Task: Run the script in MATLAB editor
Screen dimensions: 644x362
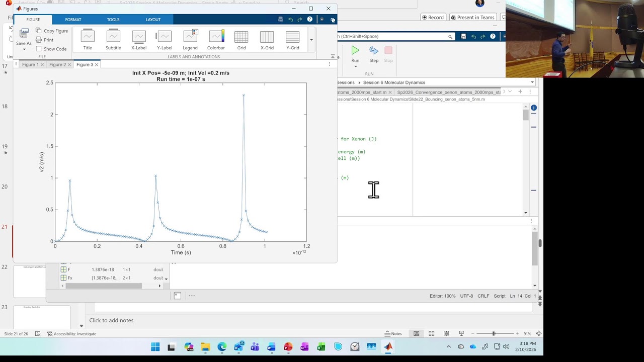Action: (355, 54)
